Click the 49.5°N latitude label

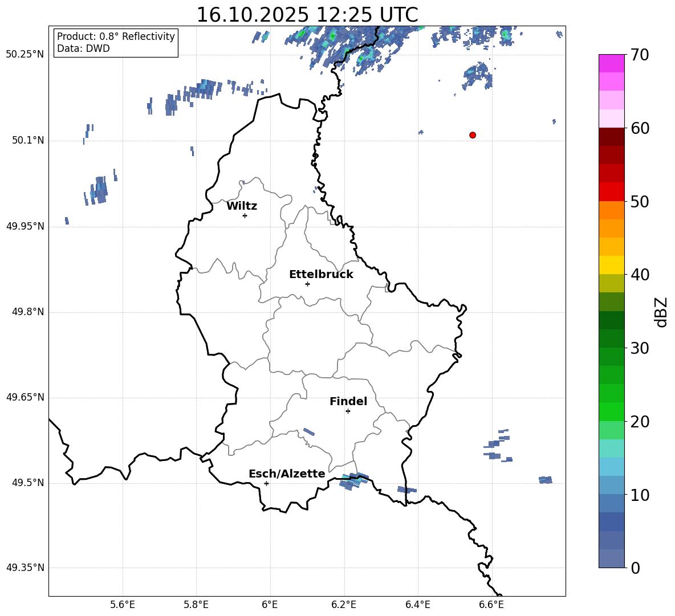click(x=28, y=483)
